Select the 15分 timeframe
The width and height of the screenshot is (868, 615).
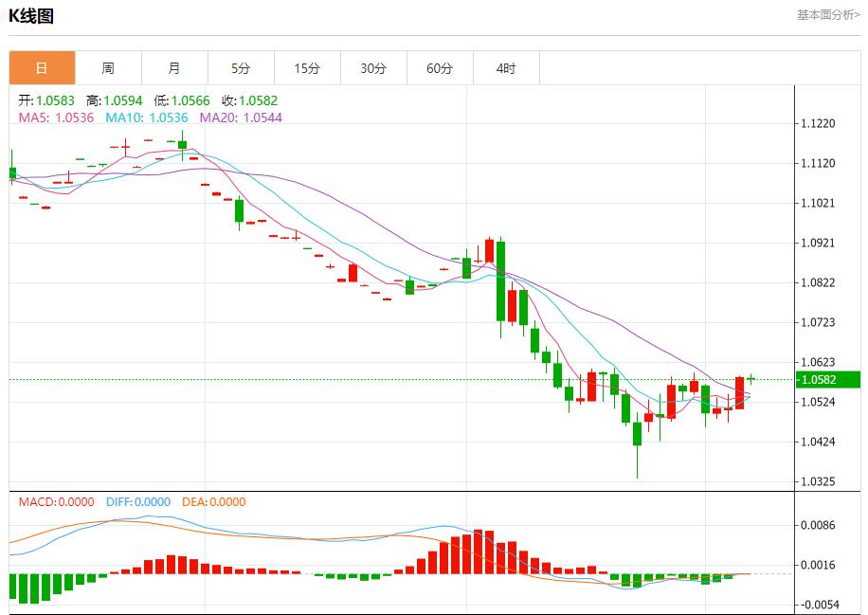pyautogui.click(x=306, y=67)
